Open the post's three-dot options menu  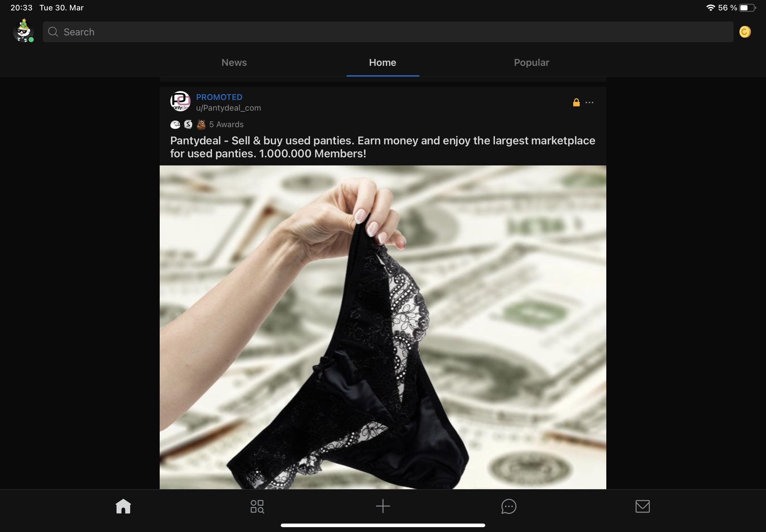pyautogui.click(x=589, y=102)
